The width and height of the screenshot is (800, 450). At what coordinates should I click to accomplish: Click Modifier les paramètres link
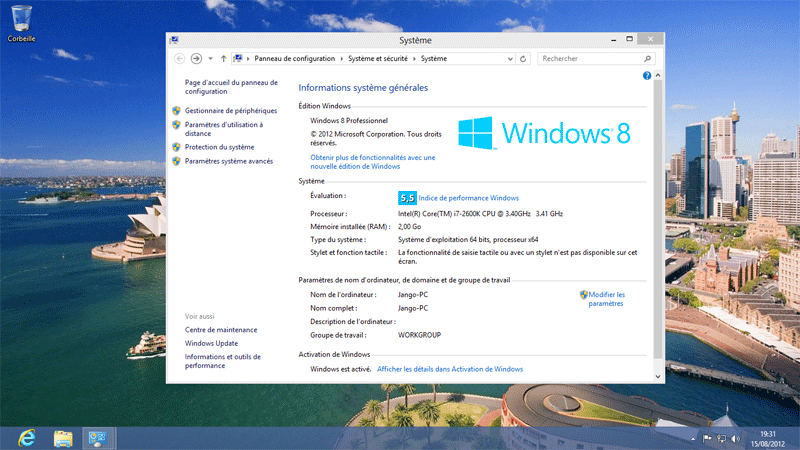pyautogui.click(x=606, y=299)
